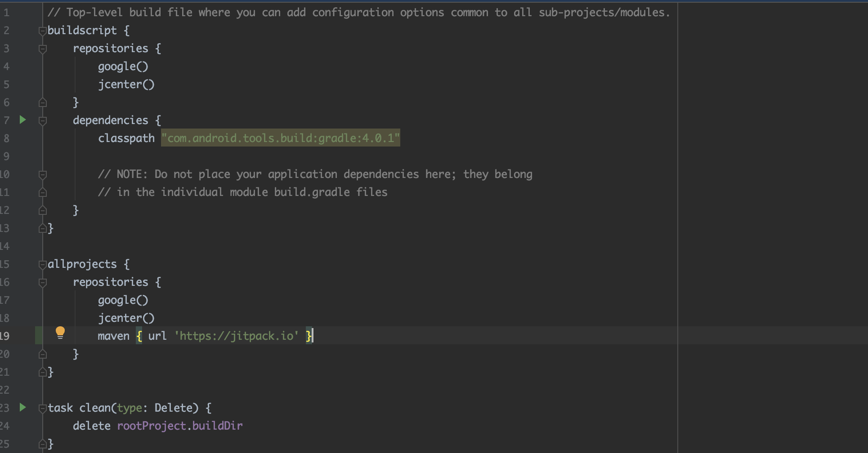Screen dimensions: 868x453
Task: Collapse allprojects repositories block fold marker
Action: pyautogui.click(x=43, y=283)
